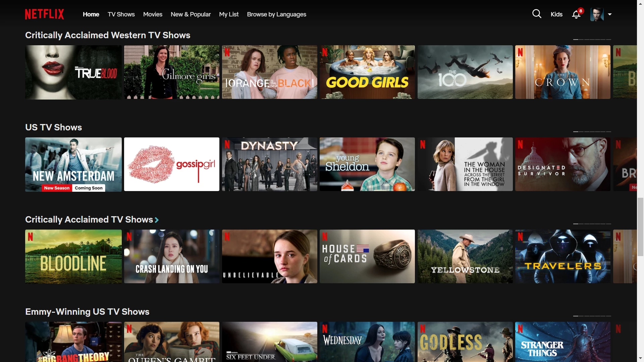Screen dimensions: 644x362
Task: Open My List page
Action: [229, 14]
